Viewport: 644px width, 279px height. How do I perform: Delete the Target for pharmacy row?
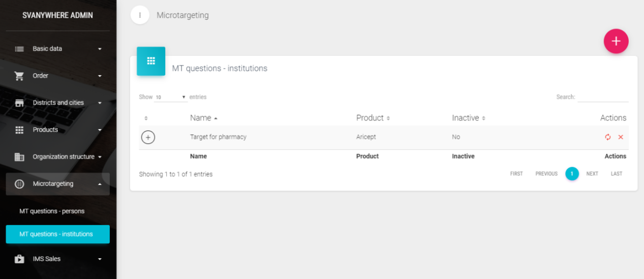click(x=621, y=137)
